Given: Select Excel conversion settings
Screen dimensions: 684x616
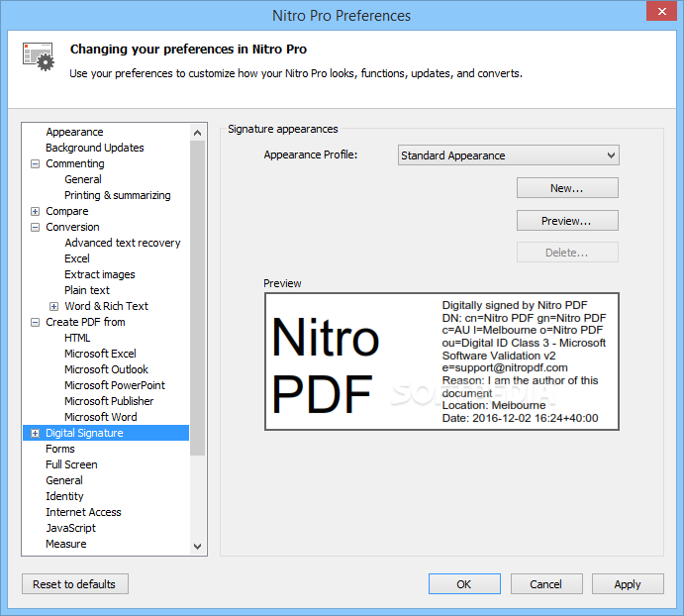Looking at the screenshot, I should 77,258.
